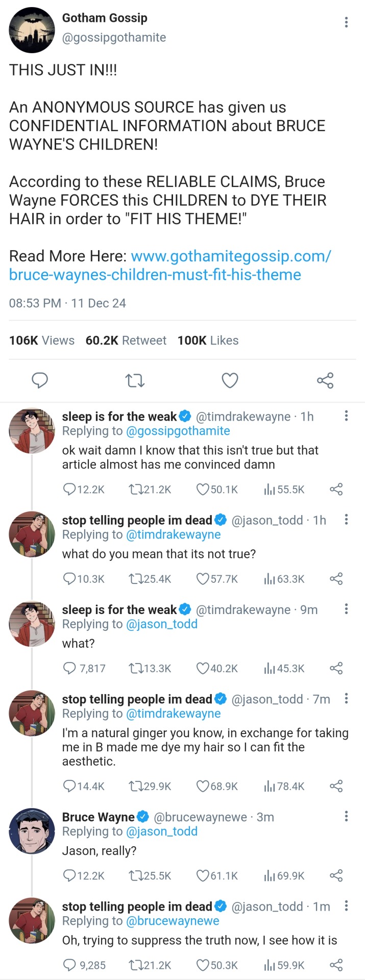Open Gotham Gossip profile picture
Image resolution: width=365 pixels, height=980 pixels.
coord(32,31)
